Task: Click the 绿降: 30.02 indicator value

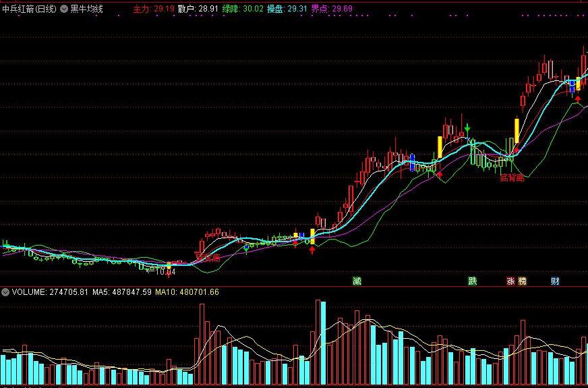Action: [x=243, y=9]
